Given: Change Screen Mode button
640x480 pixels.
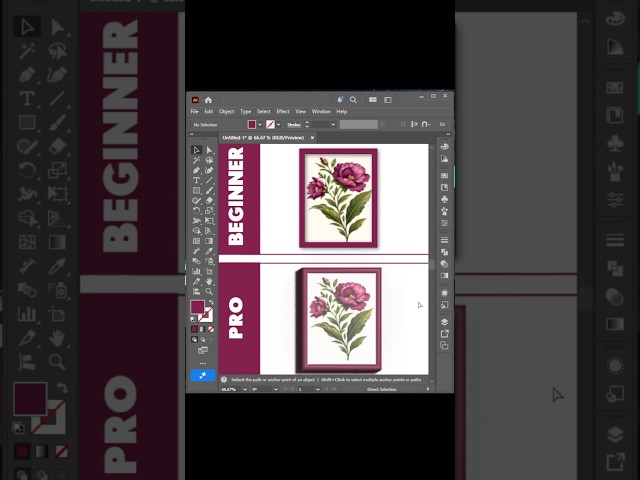Looking at the screenshot, I should tap(202, 350).
